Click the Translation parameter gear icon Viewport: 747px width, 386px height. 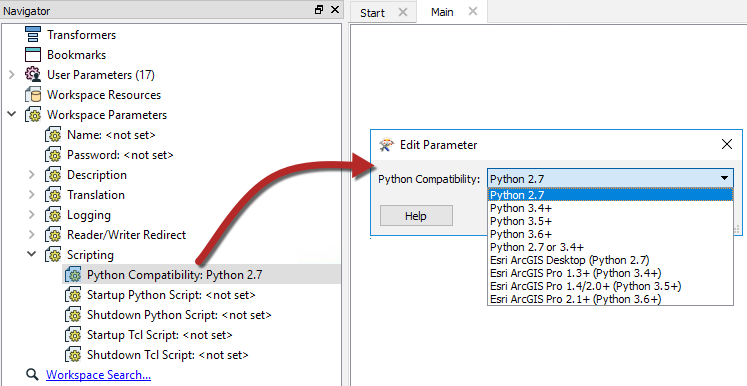(x=53, y=195)
